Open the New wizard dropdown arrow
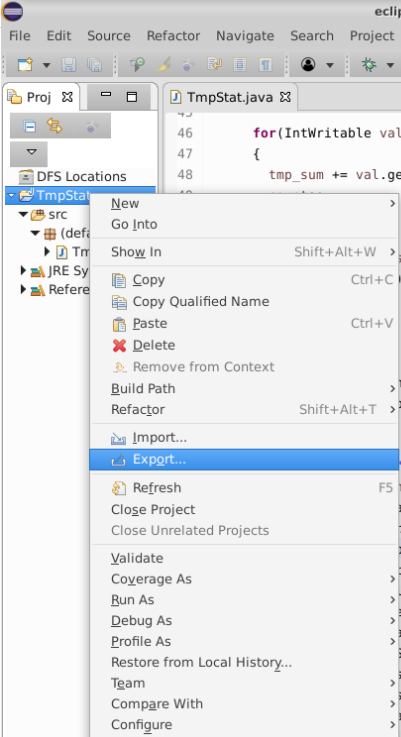 click(46, 65)
